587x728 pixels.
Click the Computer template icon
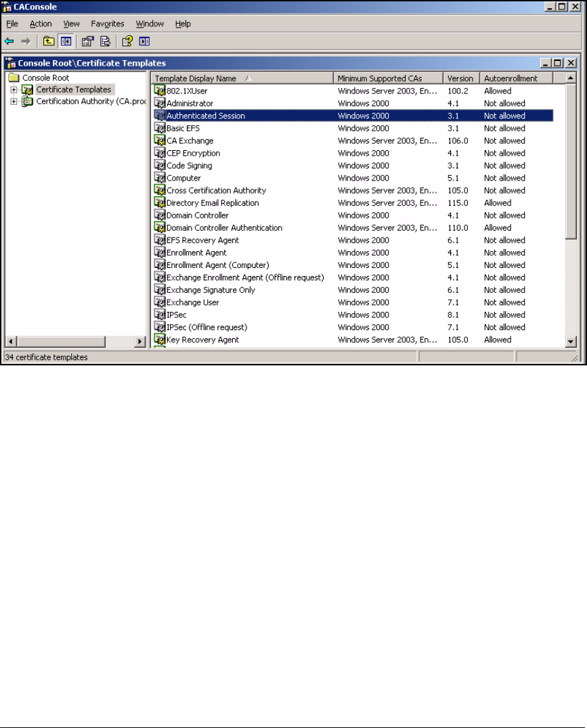pyautogui.click(x=160, y=178)
